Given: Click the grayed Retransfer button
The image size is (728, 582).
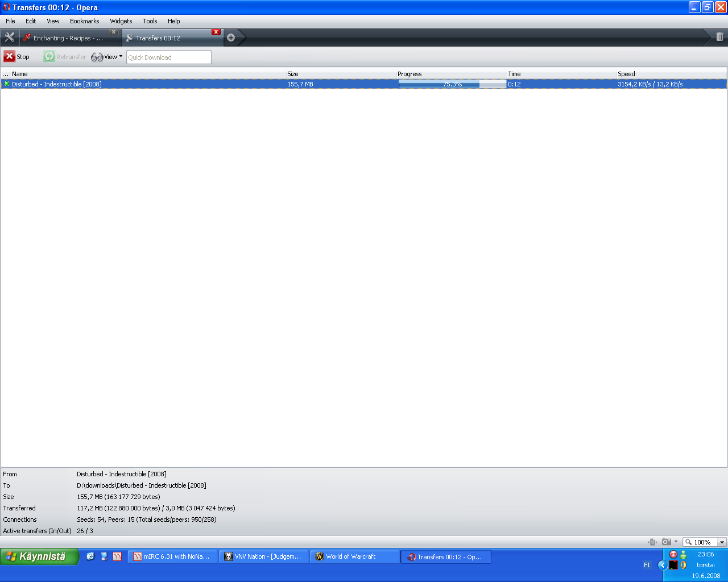Looking at the screenshot, I should 65,56.
